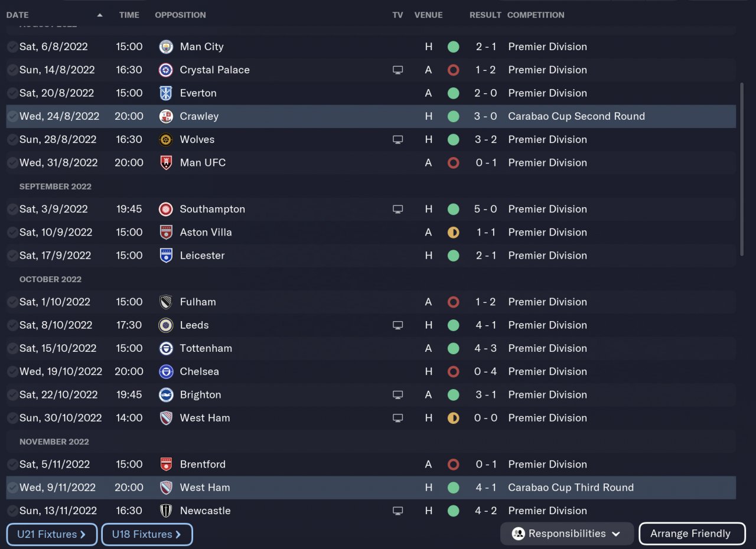Sort by the Competition column header
Image resolution: width=756 pixels, height=549 pixels.
pos(536,15)
